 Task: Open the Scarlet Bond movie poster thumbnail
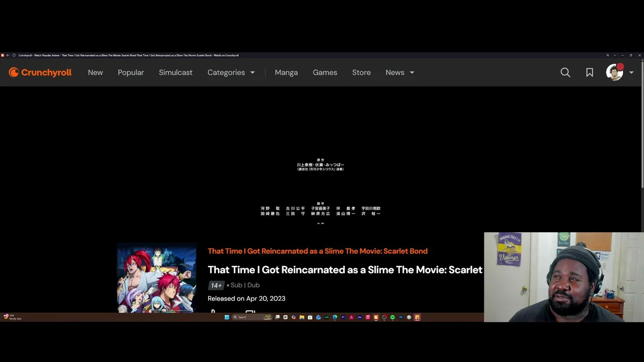(x=156, y=278)
